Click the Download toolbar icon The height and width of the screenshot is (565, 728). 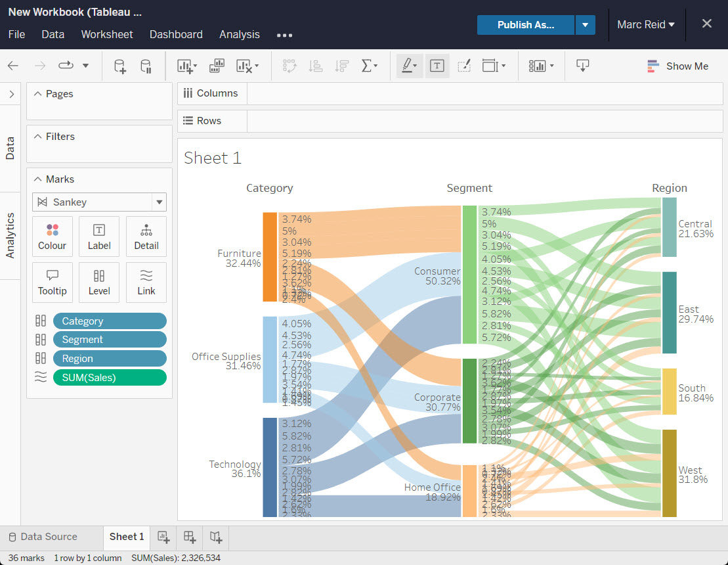[x=582, y=66]
